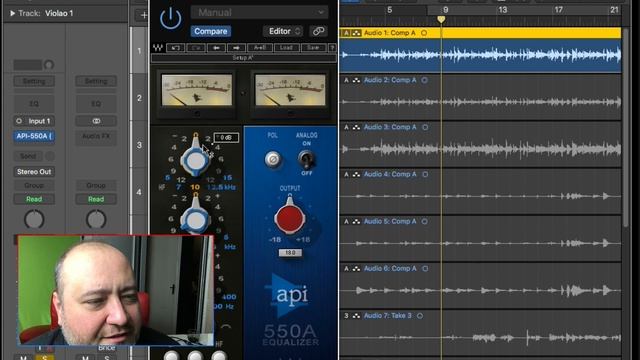The width and height of the screenshot is (640, 360).
Task: Click the right VU meter
Action: tap(290, 91)
